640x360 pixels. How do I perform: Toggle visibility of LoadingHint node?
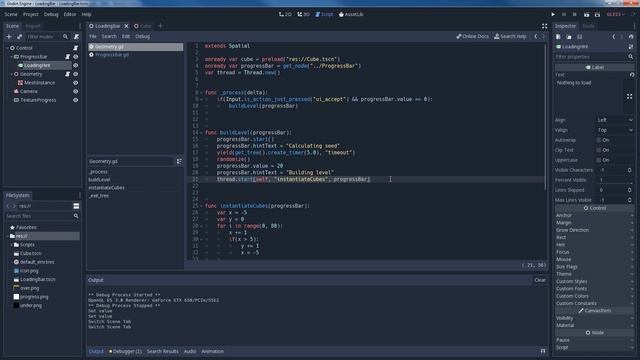[76, 65]
